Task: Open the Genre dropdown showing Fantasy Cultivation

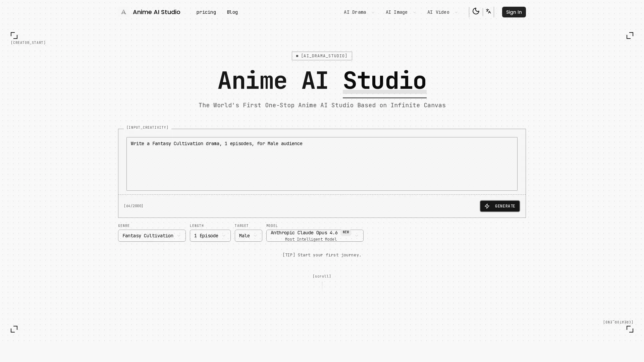Action: 152,236
